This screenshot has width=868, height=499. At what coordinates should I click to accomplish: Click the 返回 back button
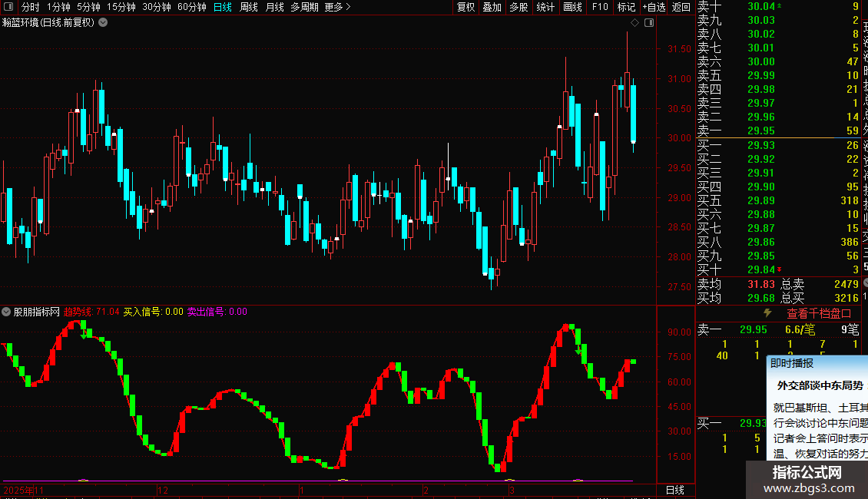[681, 7]
